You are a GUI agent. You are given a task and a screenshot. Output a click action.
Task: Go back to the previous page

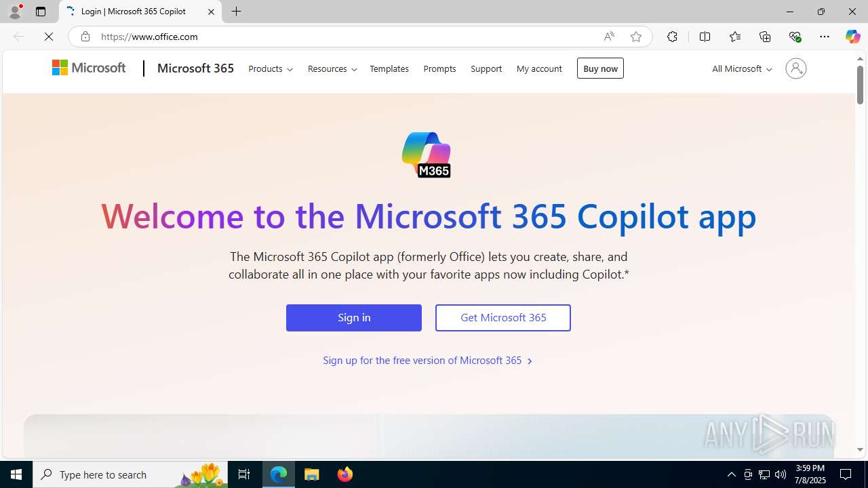19,37
